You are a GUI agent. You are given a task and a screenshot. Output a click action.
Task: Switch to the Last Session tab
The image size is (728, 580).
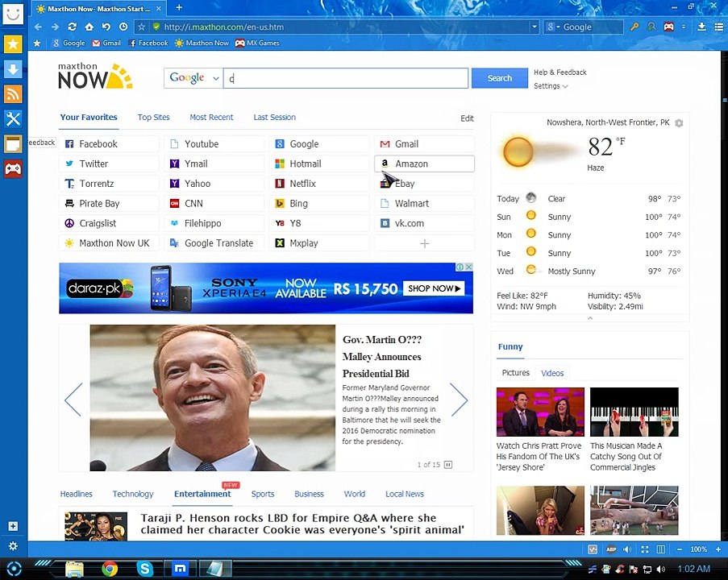coord(274,118)
